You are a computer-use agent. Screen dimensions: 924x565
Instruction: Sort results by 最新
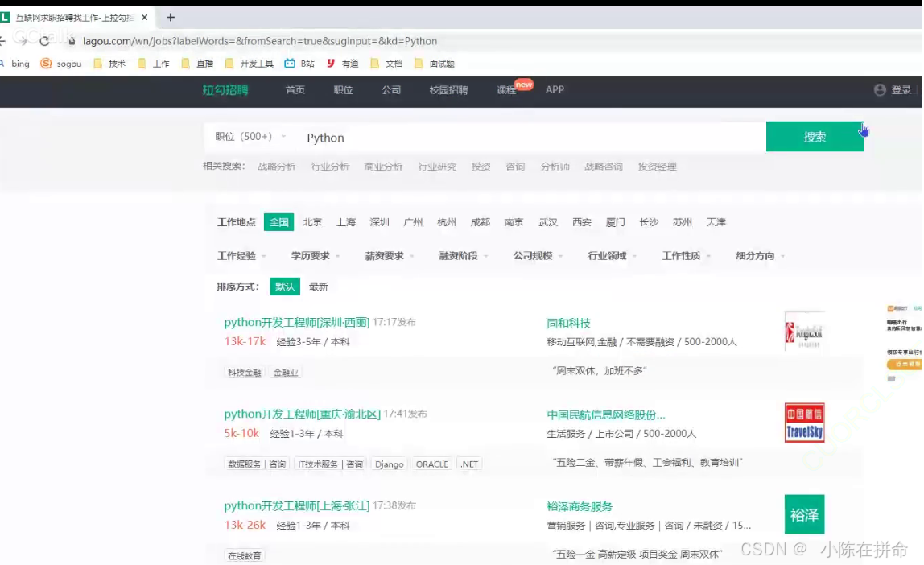click(x=318, y=287)
